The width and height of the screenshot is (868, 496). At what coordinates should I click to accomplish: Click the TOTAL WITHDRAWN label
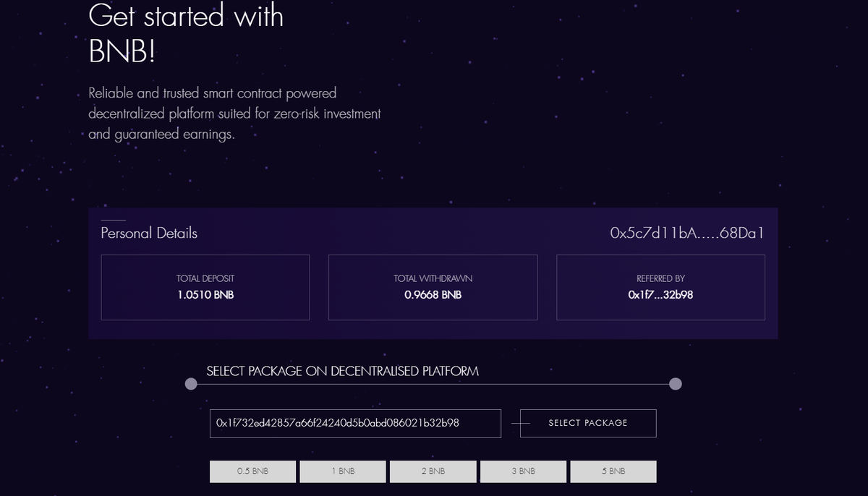coord(433,278)
